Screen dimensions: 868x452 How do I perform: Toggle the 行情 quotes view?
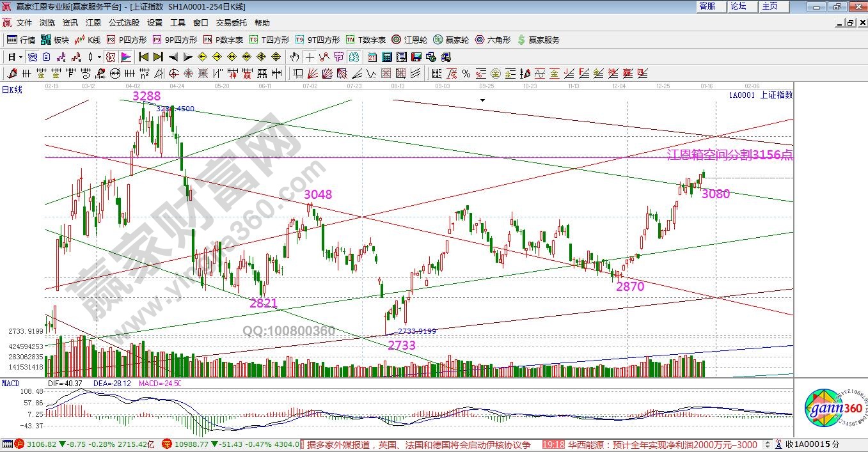coord(21,40)
